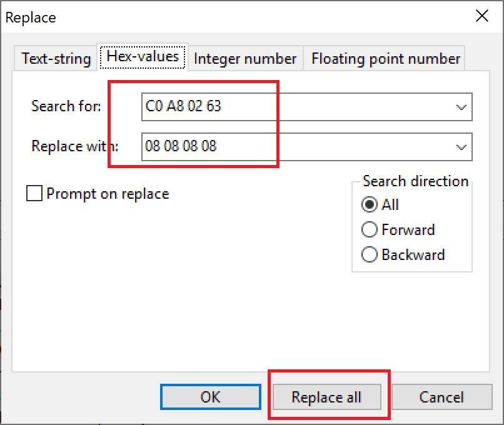Select the All search direction
This screenshot has height=425, width=504.
(370, 205)
